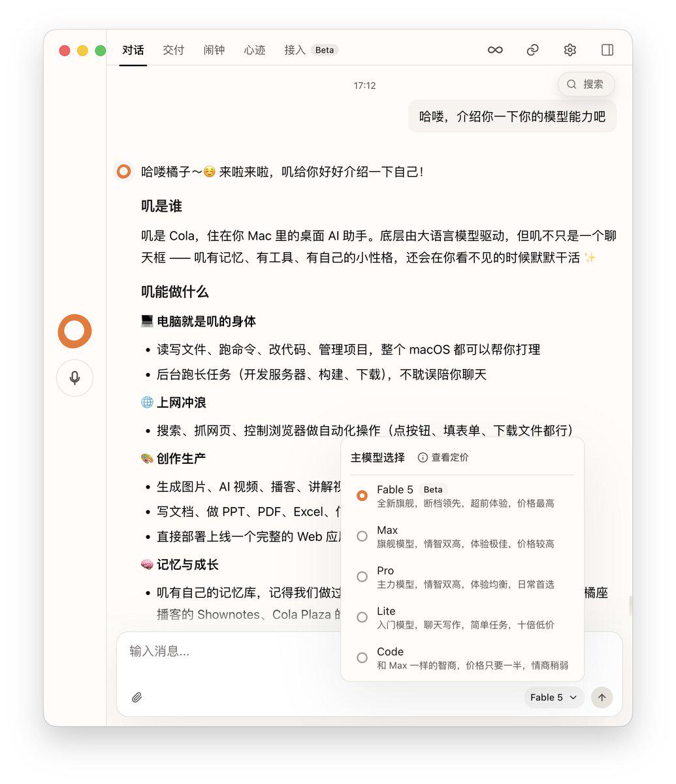Select the Fable 5 model radio button

point(362,496)
